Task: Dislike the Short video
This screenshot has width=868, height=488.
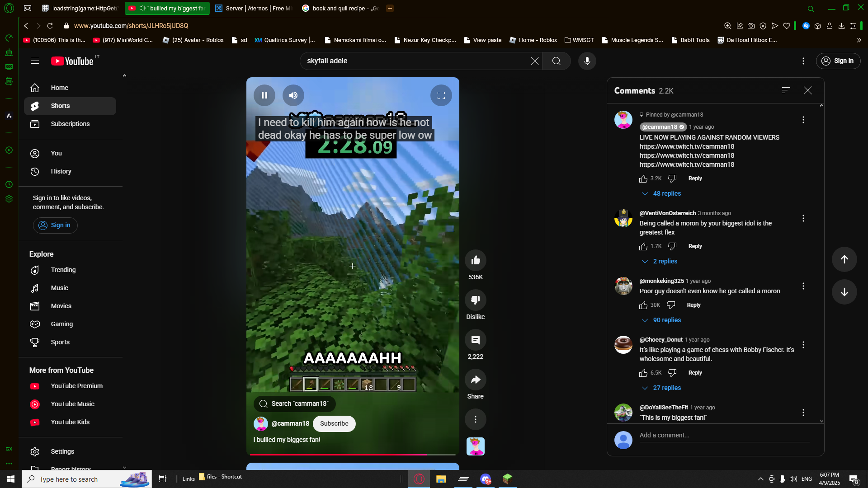Action: point(476,300)
